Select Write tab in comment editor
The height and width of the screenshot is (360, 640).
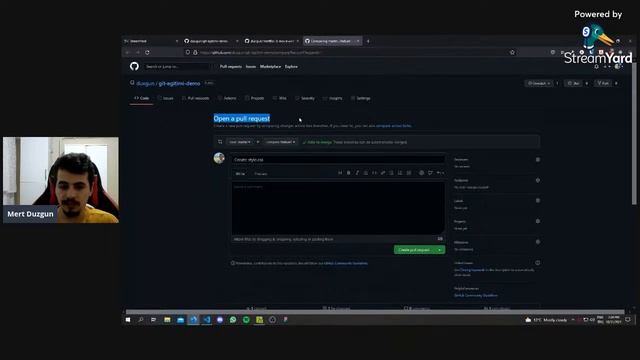click(240, 174)
